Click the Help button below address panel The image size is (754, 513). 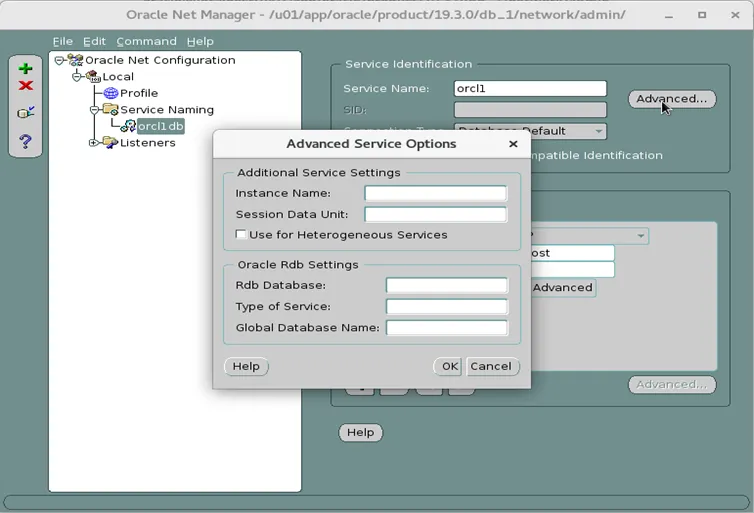click(361, 433)
